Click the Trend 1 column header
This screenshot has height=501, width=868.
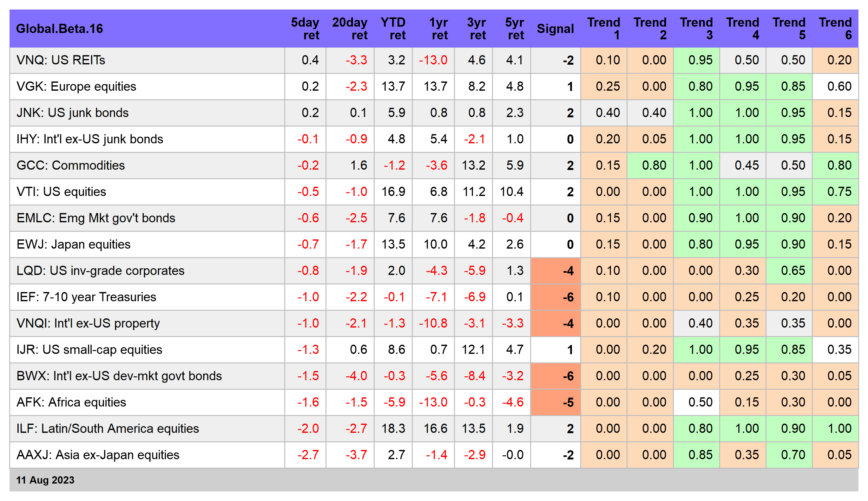point(603,29)
